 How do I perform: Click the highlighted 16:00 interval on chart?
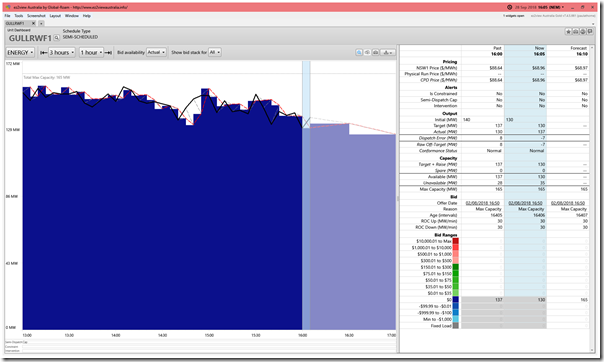click(x=306, y=195)
